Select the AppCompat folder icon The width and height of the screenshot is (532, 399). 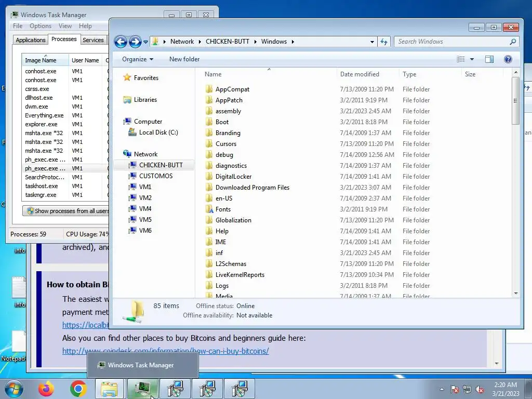tap(209, 89)
